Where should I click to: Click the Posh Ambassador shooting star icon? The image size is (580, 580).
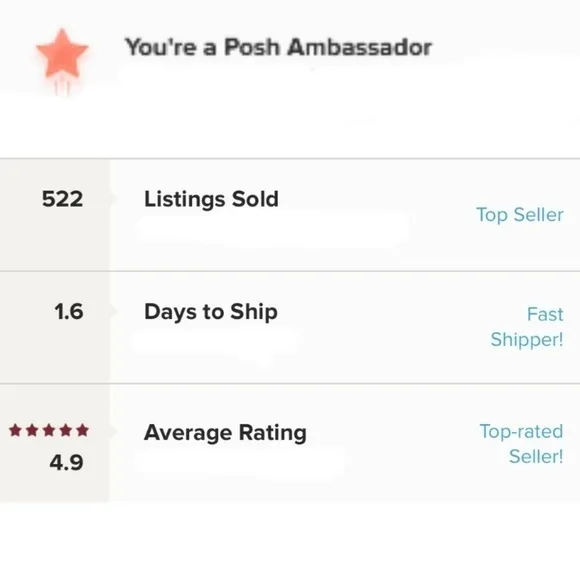pyautogui.click(x=62, y=60)
